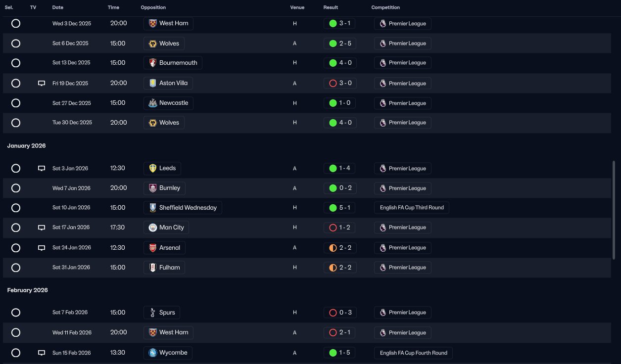Screen dimensions: 621x364
Task: Sort by the Competition column header
Action: coord(385,7)
